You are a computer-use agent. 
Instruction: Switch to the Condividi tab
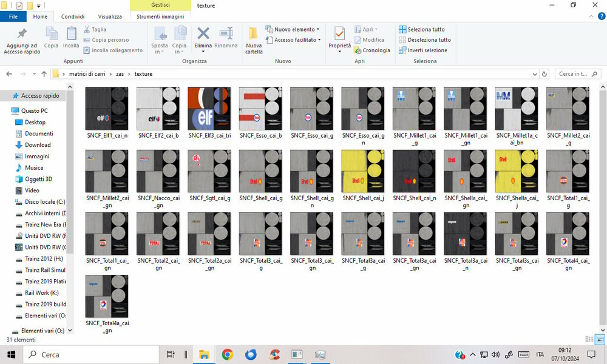[73, 16]
